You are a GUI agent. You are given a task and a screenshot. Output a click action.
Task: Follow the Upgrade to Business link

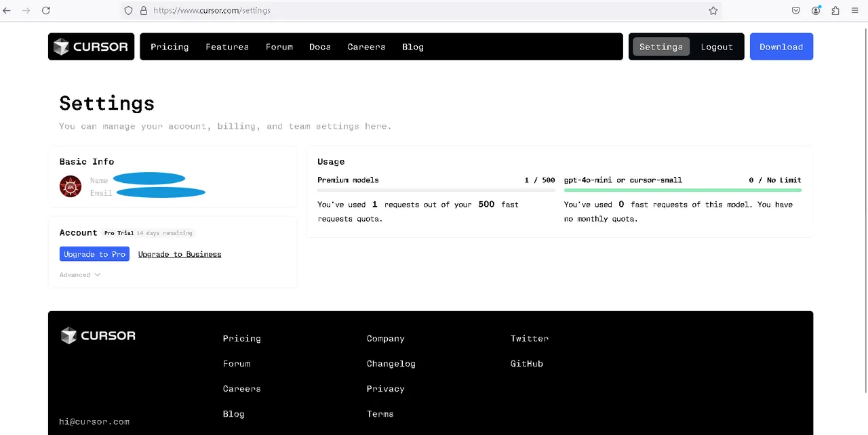[180, 254]
